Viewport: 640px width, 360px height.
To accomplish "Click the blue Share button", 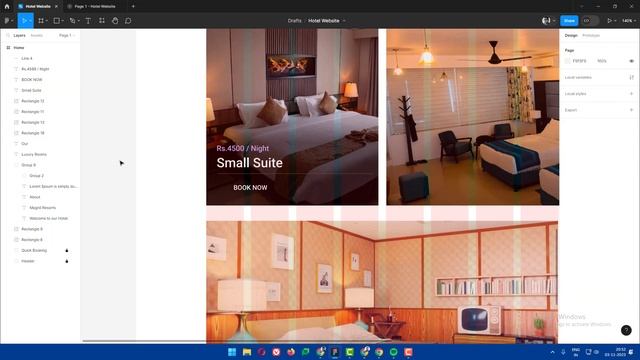I will tap(569, 20).
